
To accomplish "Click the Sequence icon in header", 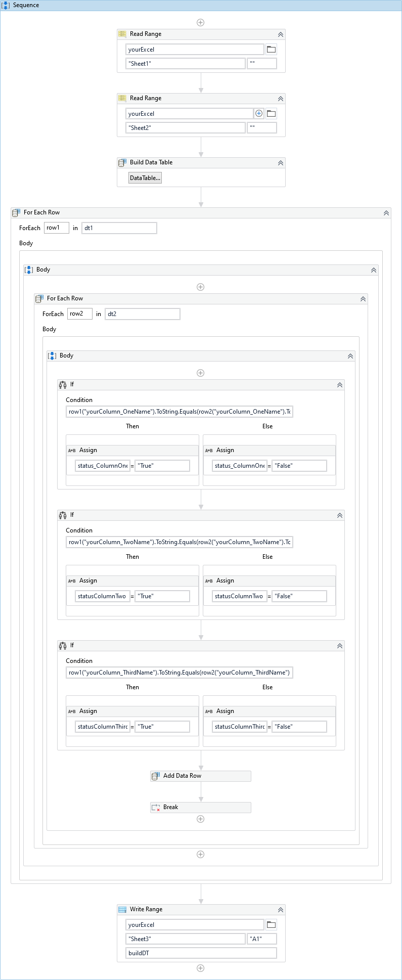I will tap(6, 6).
